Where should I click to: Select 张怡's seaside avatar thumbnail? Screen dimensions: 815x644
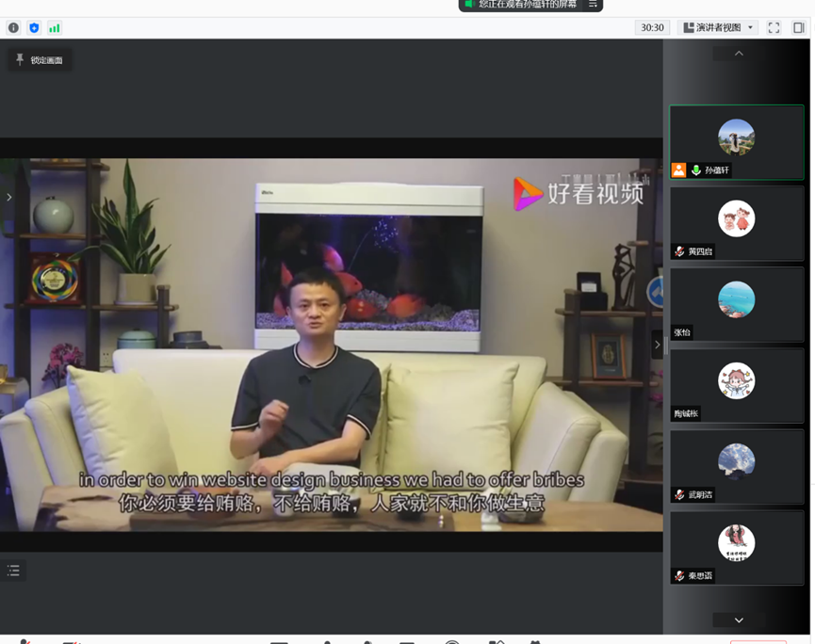click(736, 299)
